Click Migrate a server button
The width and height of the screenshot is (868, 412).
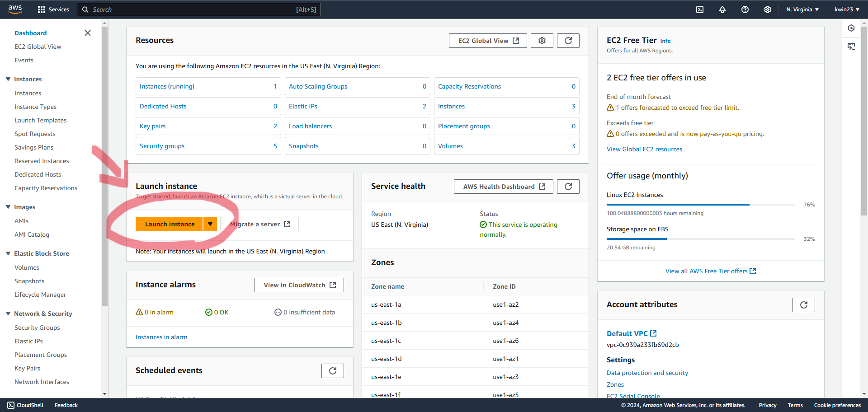(x=259, y=224)
